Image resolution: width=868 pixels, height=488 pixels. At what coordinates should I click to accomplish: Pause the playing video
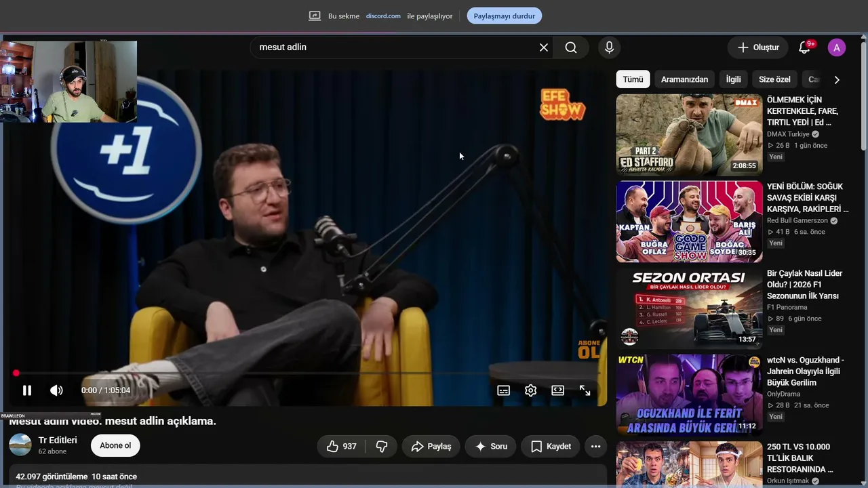point(27,390)
